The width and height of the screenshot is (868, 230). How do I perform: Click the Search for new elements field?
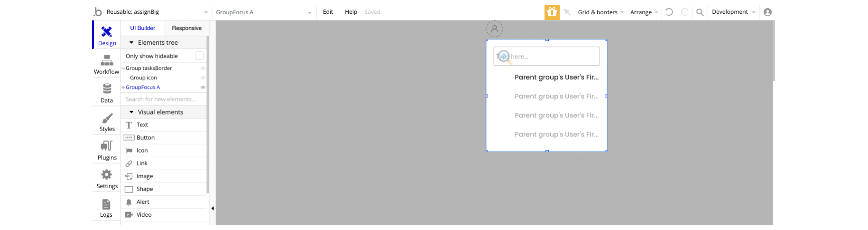click(x=165, y=99)
